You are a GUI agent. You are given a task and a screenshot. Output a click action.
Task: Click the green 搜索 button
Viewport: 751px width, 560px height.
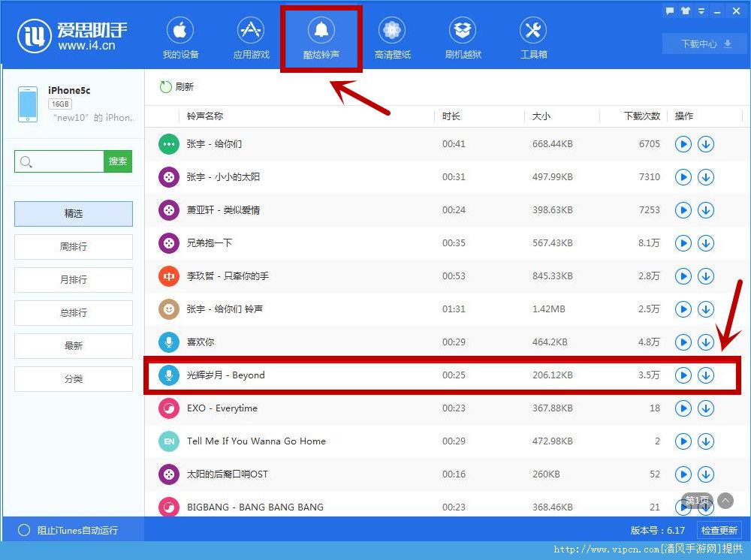pyautogui.click(x=118, y=162)
